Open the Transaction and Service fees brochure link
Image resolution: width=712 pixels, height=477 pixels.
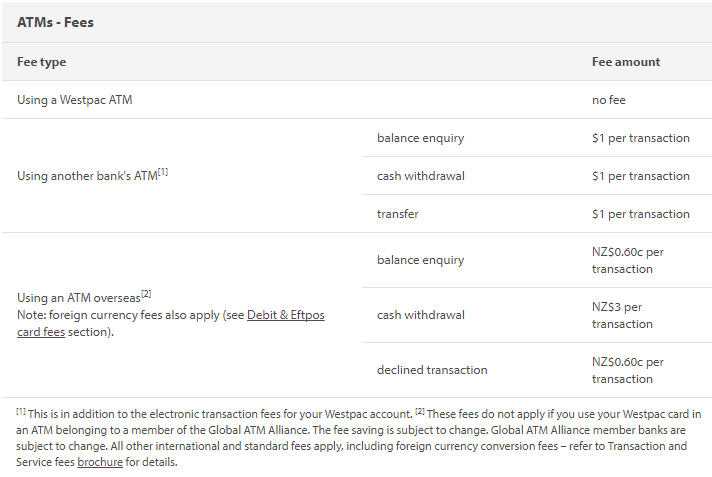click(x=100, y=463)
